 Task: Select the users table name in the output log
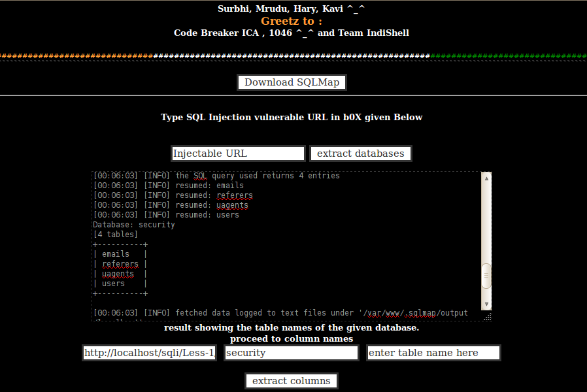pos(112,283)
